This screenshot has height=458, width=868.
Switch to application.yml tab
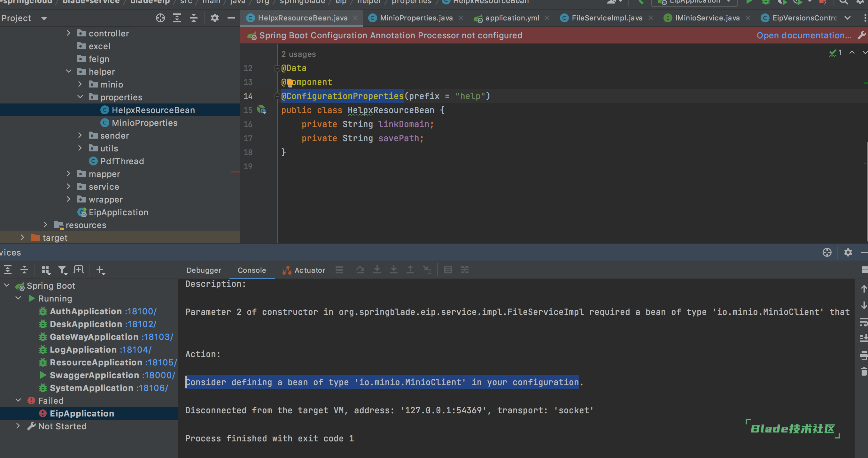512,18
